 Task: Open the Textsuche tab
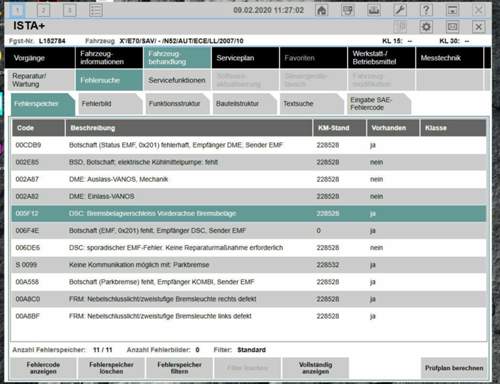point(312,104)
